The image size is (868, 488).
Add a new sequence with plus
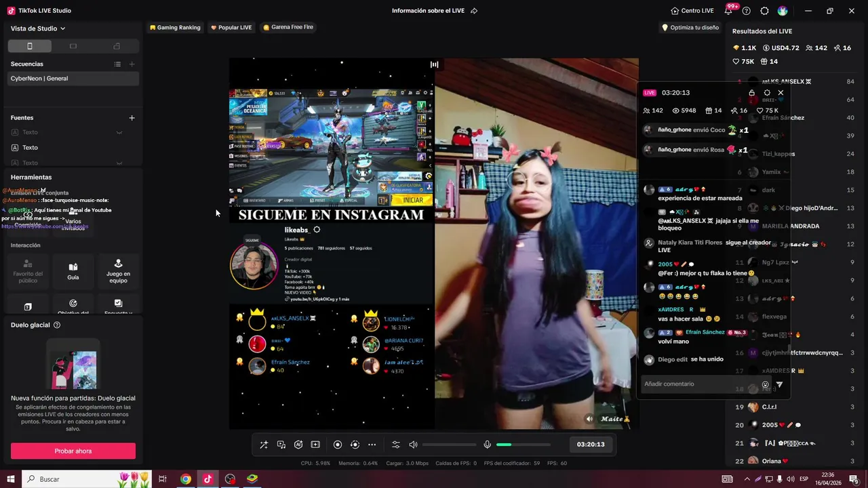pyautogui.click(x=132, y=64)
